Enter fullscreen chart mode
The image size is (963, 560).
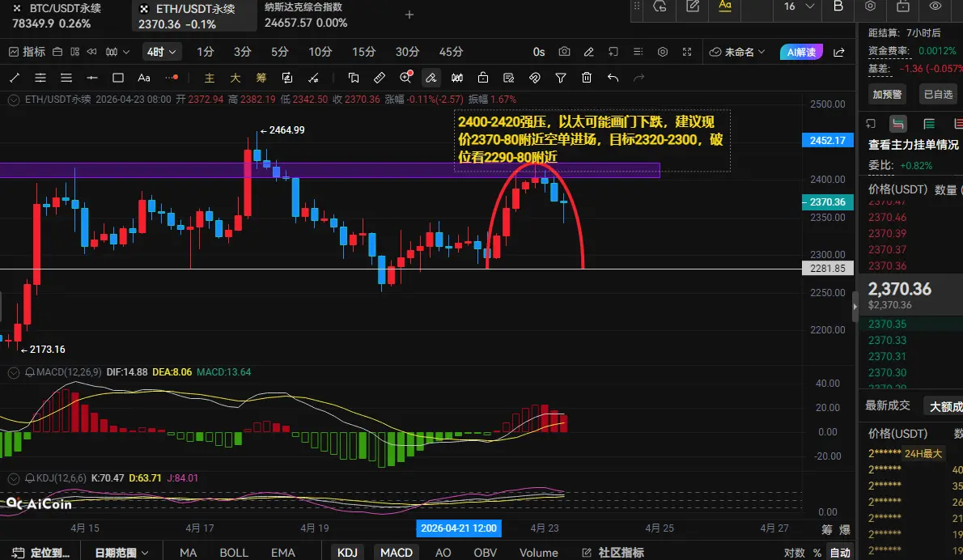point(687,52)
